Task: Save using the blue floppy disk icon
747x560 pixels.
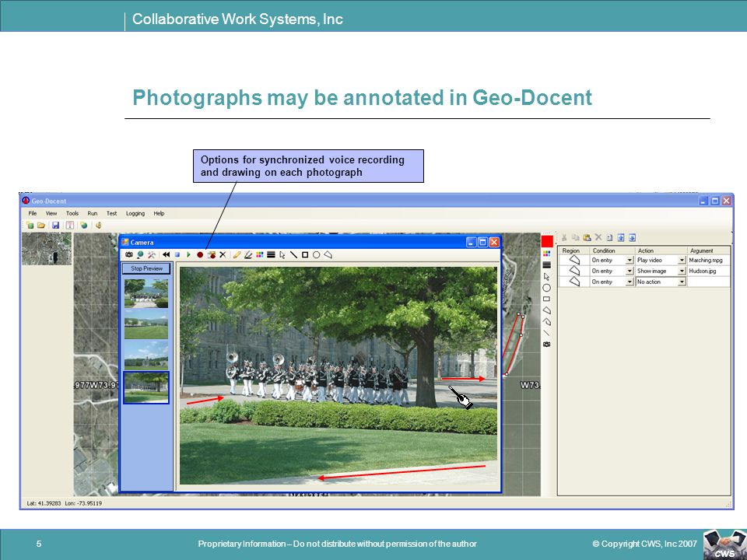Action: click(x=56, y=226)
